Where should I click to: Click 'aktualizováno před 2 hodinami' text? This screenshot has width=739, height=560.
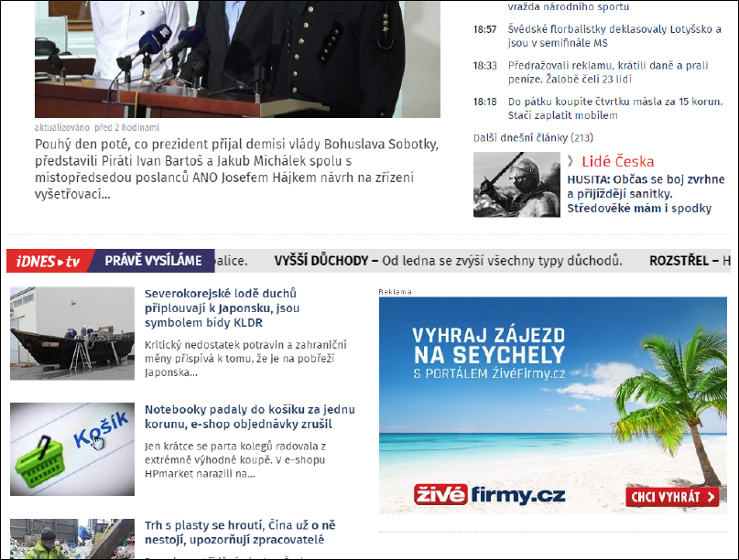pyautogui.click(x=97, y=127)
